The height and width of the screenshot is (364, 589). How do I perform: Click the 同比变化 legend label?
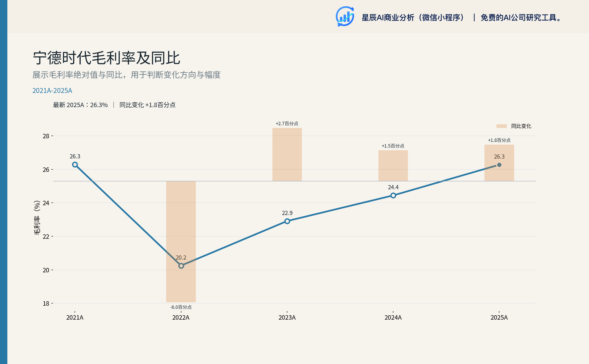point(521,126)
